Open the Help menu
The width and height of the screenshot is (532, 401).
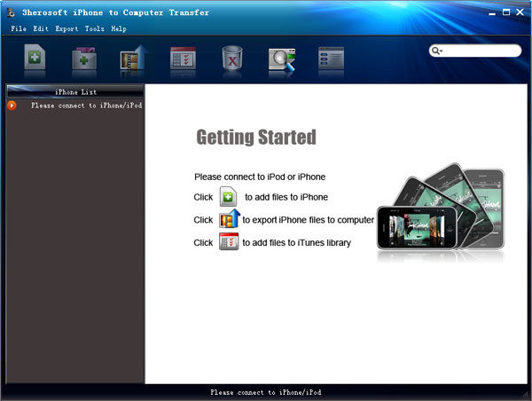119,29
